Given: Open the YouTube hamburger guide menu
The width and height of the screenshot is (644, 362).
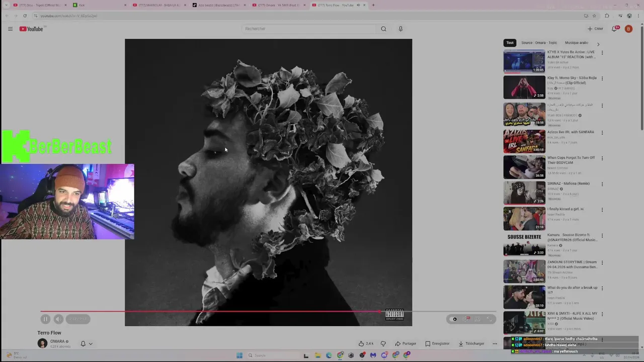Looking at the screenshot, I should point(10,29).
